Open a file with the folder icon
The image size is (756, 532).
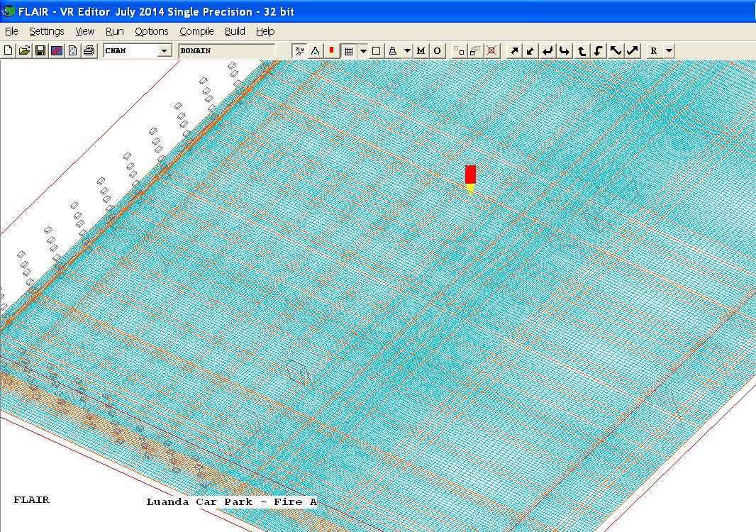click(x=24, y=51)
